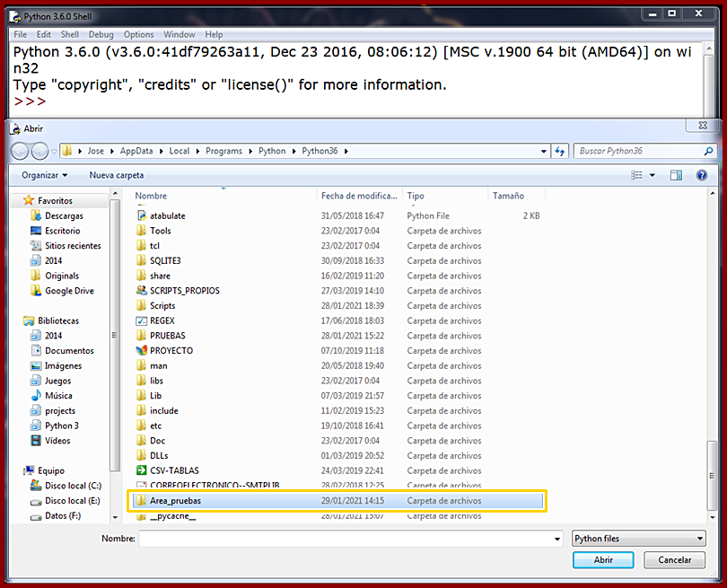Click the Imágenes library icon
This screenshot has width=727, height=588.
tap(36, 366)
